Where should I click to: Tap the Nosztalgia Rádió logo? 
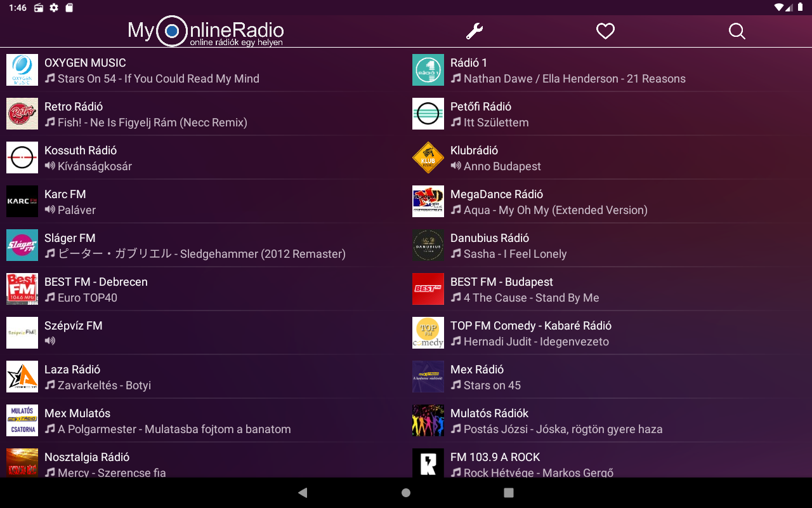(x=22, y=463)
